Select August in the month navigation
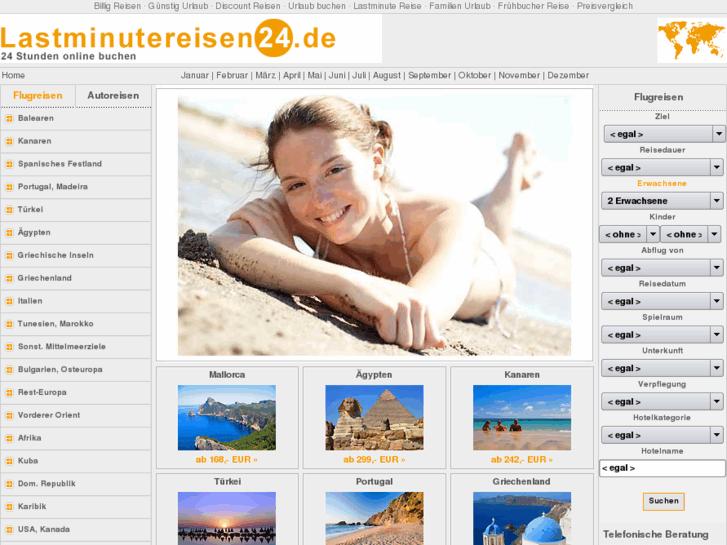Viewport: 727px width, 545px height. coord(387,75)
